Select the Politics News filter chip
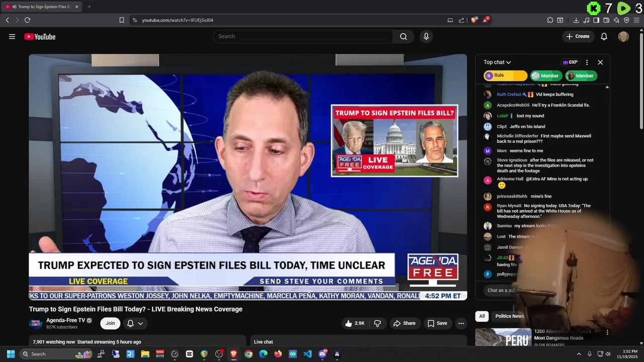 coord(510,316)
